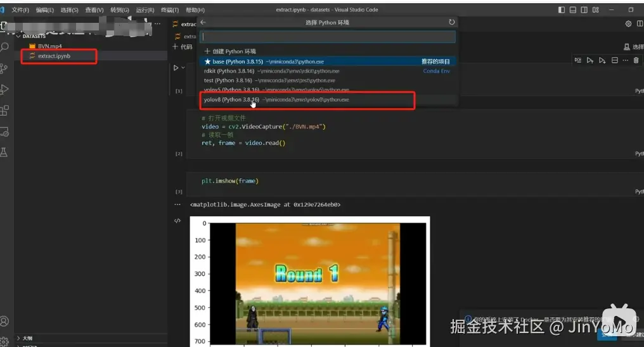Delete the cell with the trash icon

tap(636, 60)
